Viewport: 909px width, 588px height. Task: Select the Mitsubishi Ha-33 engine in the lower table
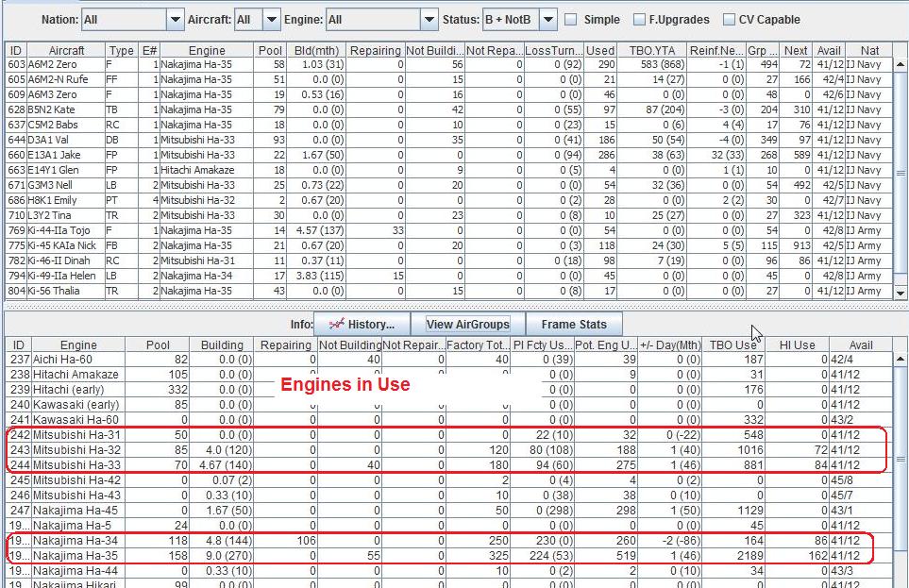pyautogui.click(x=448, y=465)
